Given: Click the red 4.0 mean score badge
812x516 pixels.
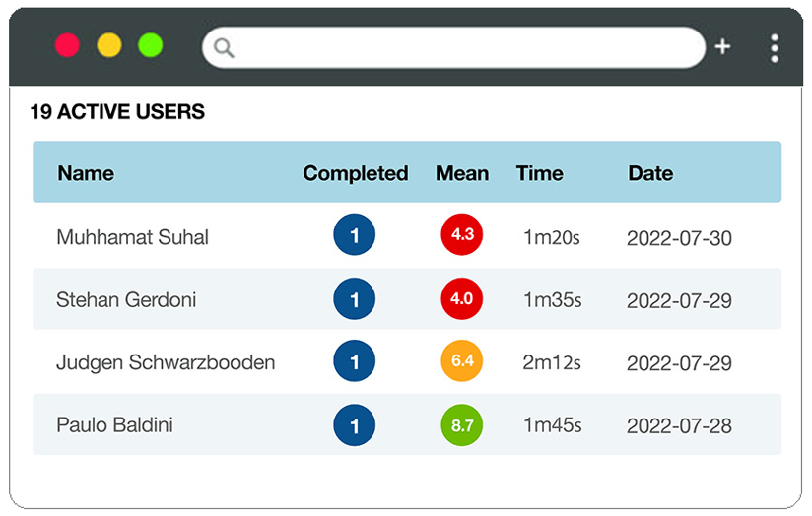Looking at the screenshot, I should [x=461, y=298].
